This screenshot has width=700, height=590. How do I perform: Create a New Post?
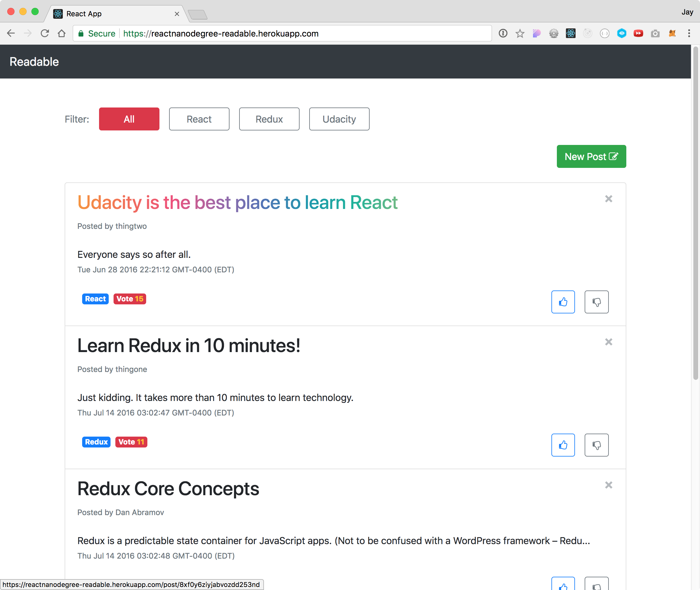tap(591, 156)
